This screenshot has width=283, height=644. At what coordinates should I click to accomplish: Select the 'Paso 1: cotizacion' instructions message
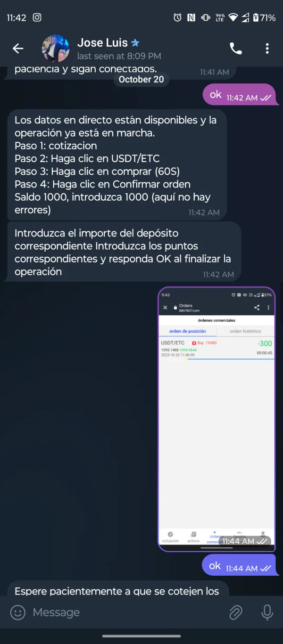[x=117, y=165]
